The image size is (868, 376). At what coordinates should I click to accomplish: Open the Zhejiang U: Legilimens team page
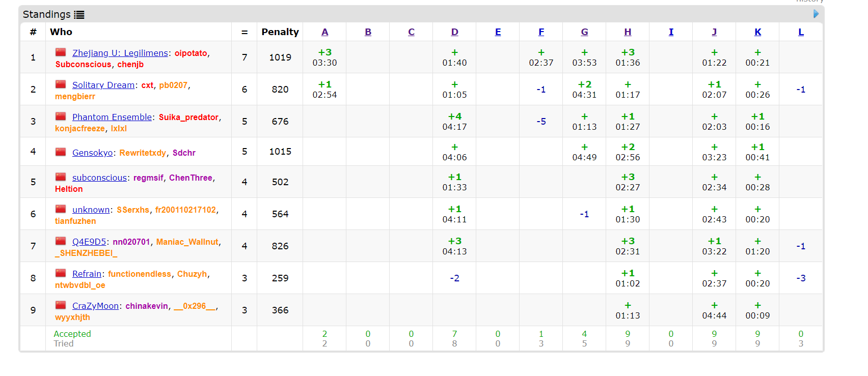point(120,53)
